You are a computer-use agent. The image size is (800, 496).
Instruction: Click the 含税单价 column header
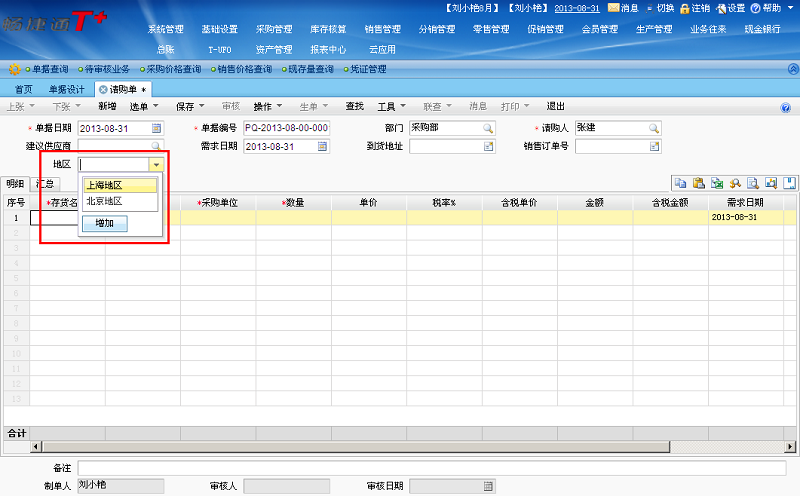(x=519, y=203)
